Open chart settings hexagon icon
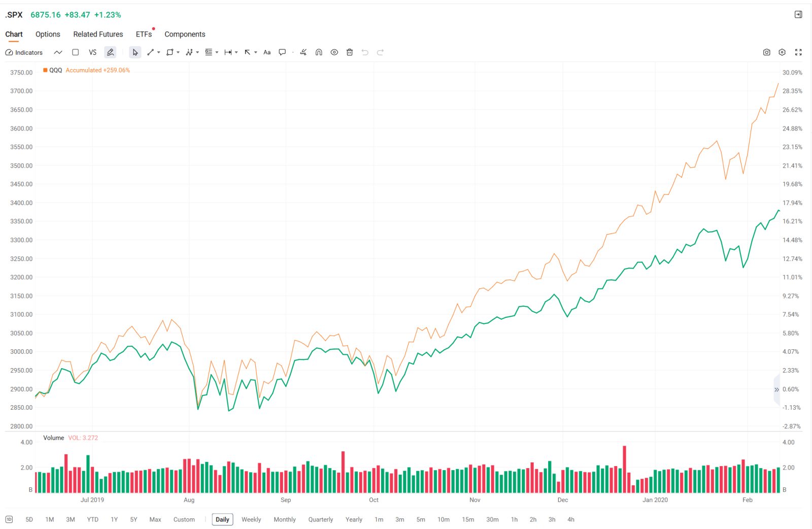Viewport: 812px width, 529px height. tap(782, 52)
